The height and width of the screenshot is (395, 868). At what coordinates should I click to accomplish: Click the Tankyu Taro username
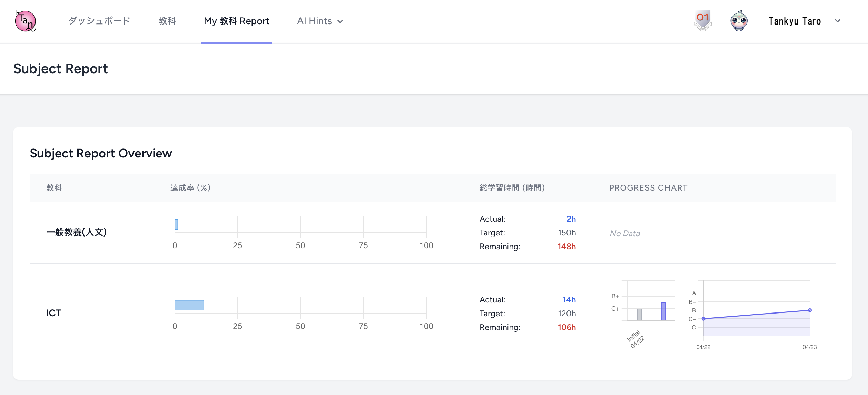pyautogui.click(x=795, y=21)
